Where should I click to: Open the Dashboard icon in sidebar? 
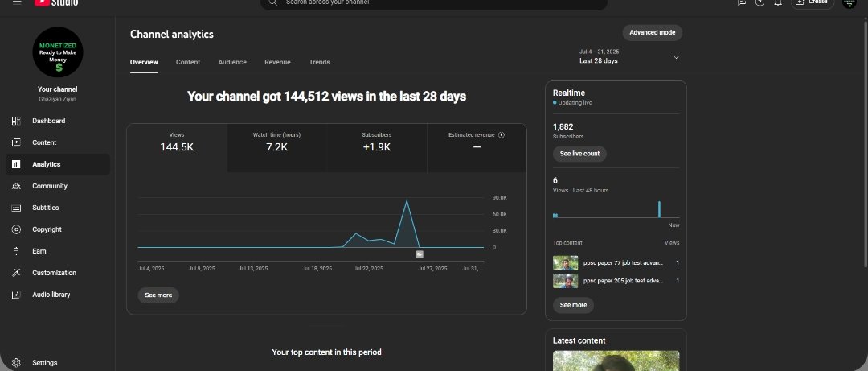tap(16, 121)
